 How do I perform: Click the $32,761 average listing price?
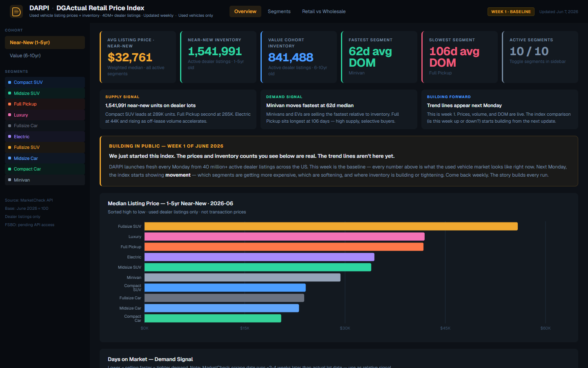click(130, 57)
